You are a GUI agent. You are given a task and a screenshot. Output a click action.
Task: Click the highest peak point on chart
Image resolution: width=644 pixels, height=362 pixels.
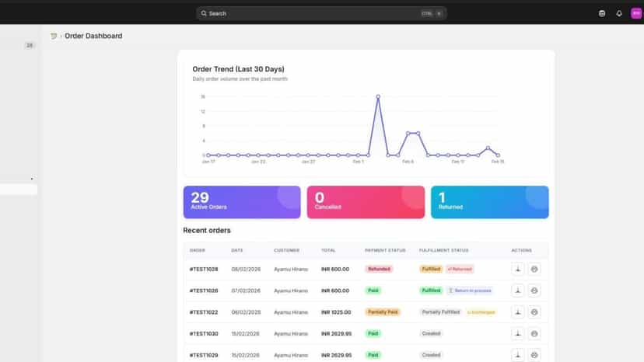(378, 97)
